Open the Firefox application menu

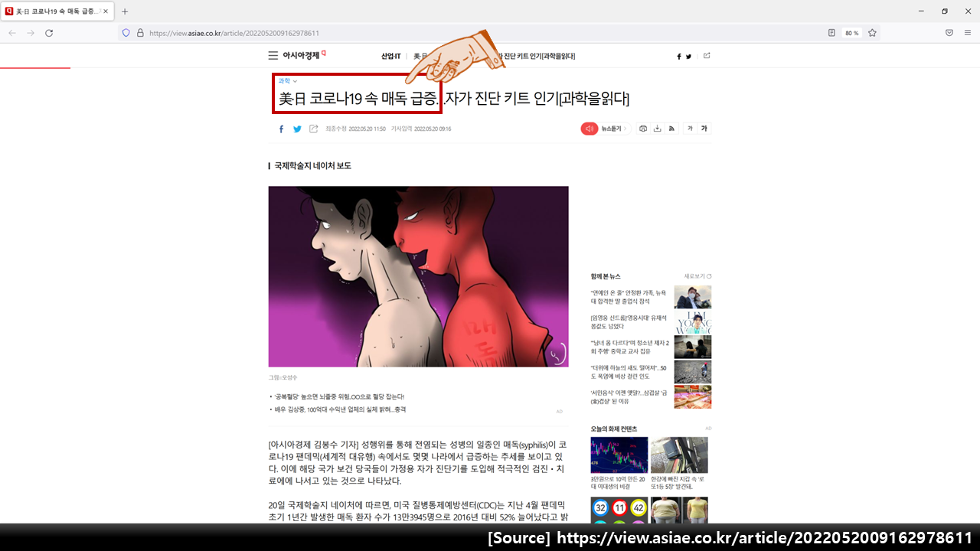(x=968, y=33)
